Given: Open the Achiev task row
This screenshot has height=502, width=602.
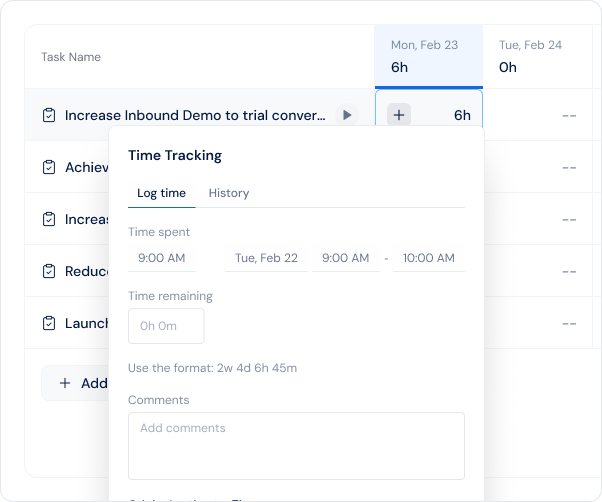Looking at the screenshot, I should [87, 167].
